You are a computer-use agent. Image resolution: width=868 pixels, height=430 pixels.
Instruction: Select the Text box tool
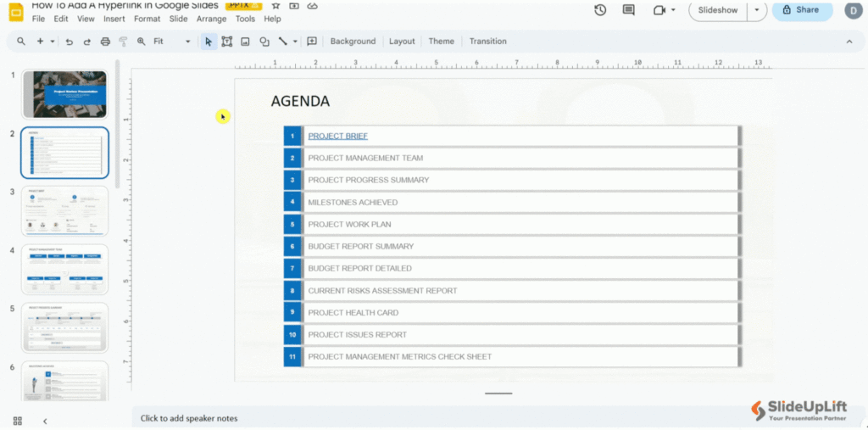(227, 41)
